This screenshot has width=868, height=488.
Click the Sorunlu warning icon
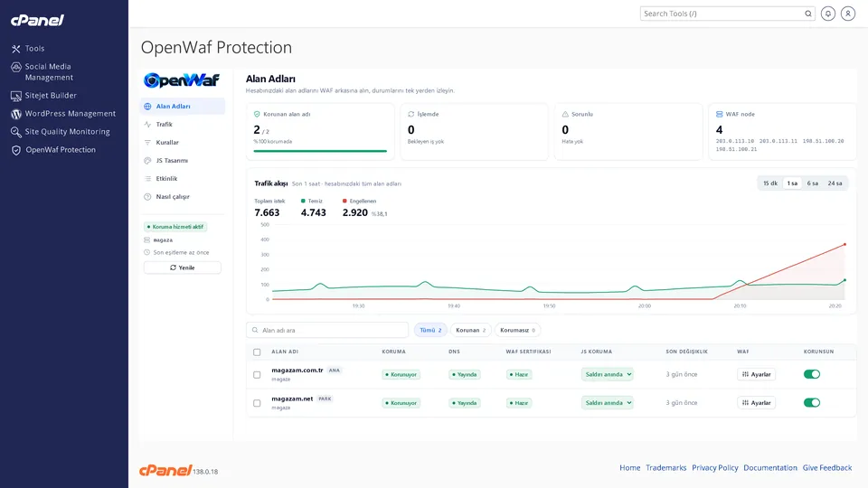click(x=565, y=114)
